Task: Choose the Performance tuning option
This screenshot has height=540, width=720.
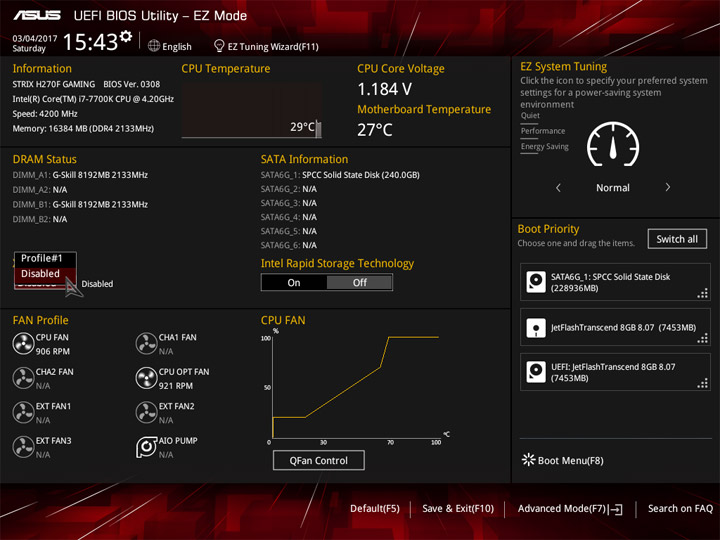Action: click(543, 131)
